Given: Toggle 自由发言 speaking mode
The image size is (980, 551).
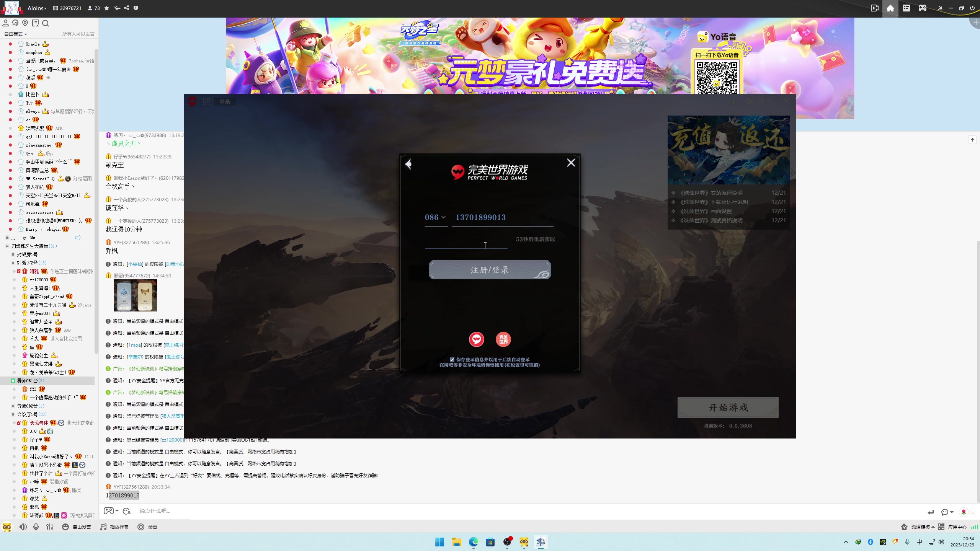Looking at the screenshot, I should pos(77,527).
